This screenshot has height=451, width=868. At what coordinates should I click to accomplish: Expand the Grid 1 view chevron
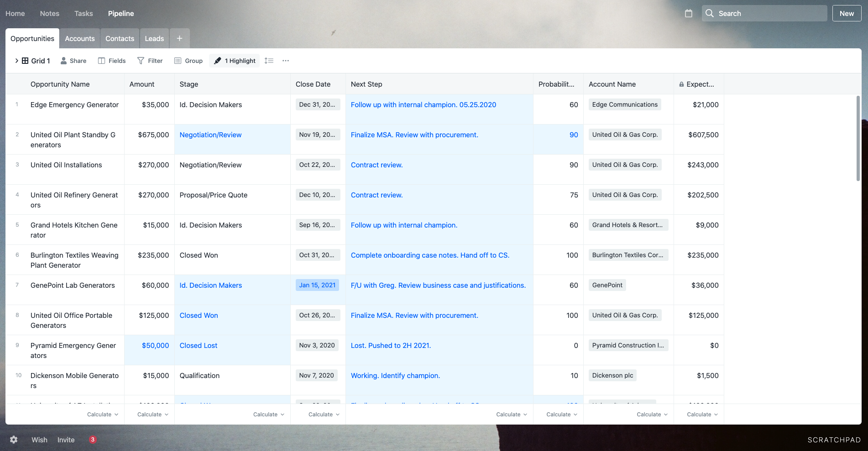pyautogui.click(x=16, y=61)
